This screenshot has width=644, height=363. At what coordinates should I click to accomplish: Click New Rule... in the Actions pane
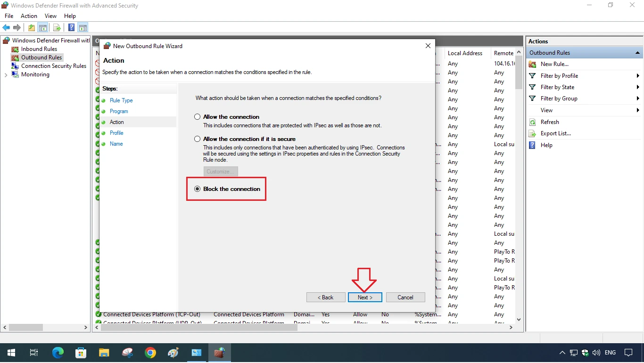[554, 64]
